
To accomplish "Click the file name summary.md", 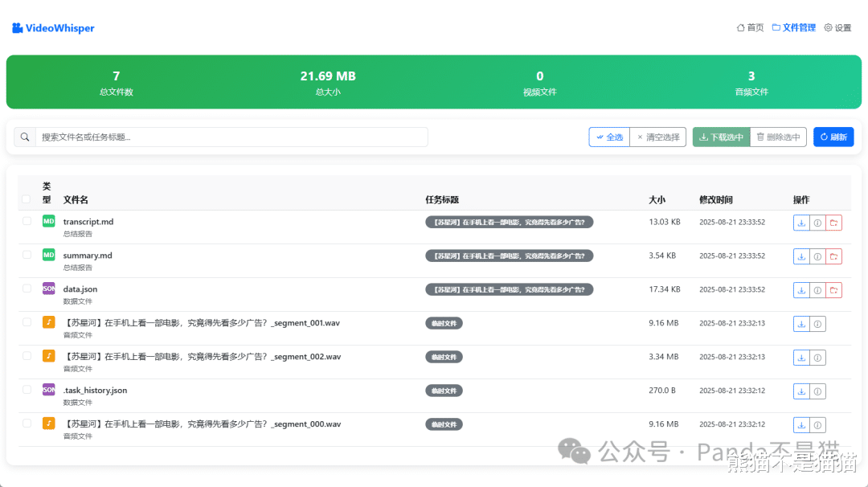I will pos(88,255).
